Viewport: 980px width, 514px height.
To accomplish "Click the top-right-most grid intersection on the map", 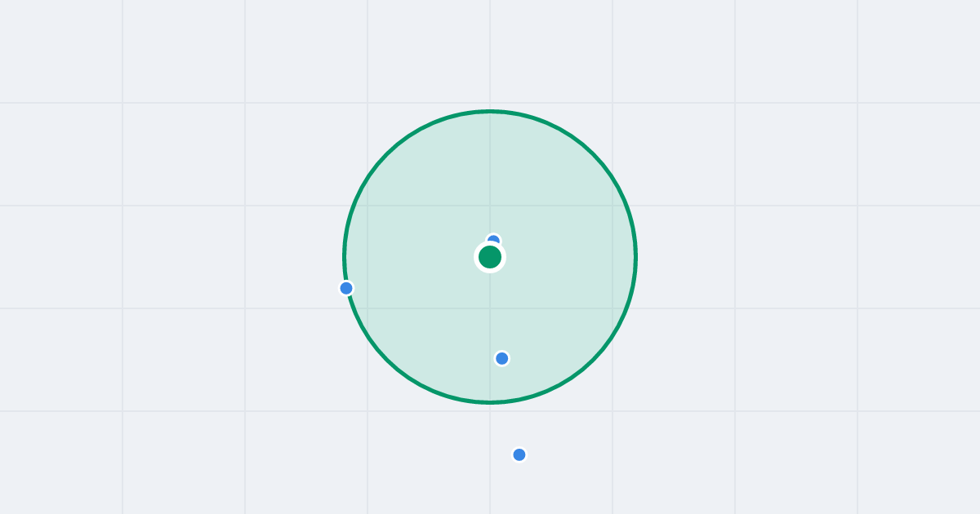I will tap(857, 103).
